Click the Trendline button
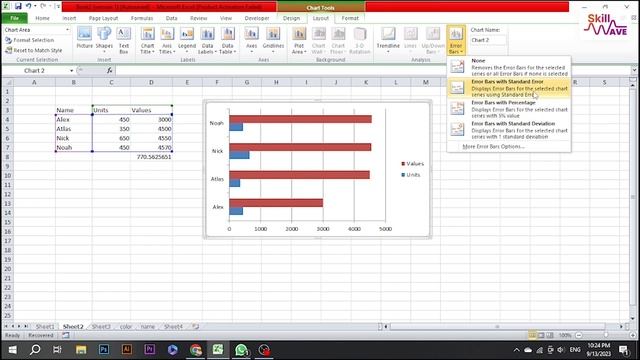640x360 pixels. pos(388,40)
